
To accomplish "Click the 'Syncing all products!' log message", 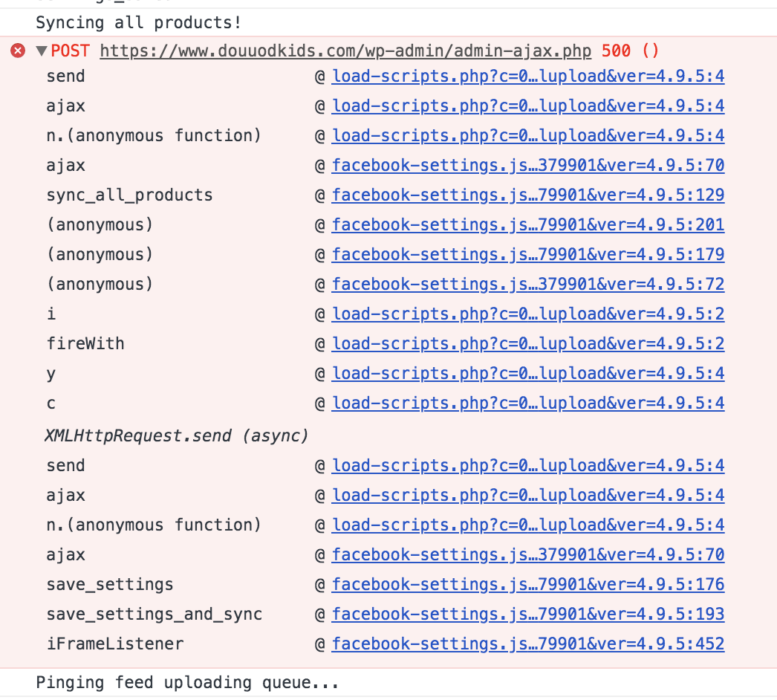I will [139, 23].
